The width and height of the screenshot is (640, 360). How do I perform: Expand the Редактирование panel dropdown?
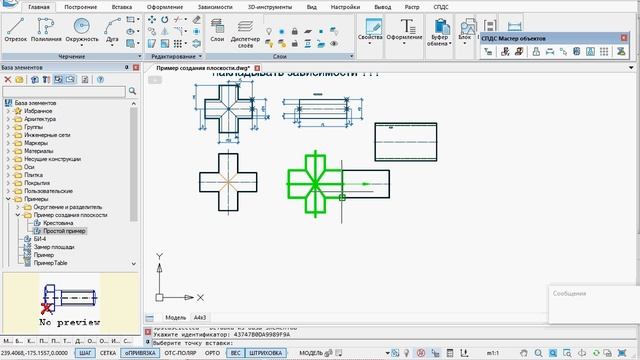click(x=200, y=56)
